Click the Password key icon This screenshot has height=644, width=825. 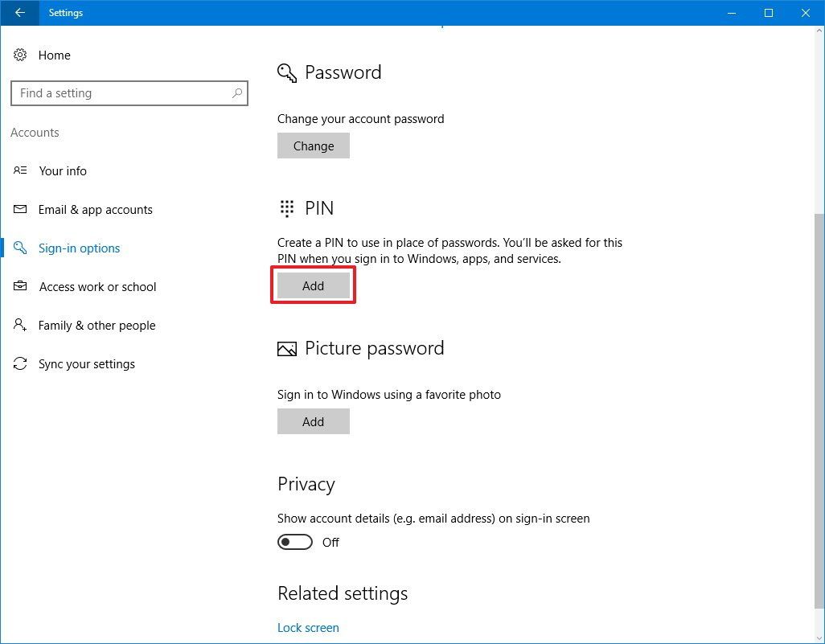(286, 72)
